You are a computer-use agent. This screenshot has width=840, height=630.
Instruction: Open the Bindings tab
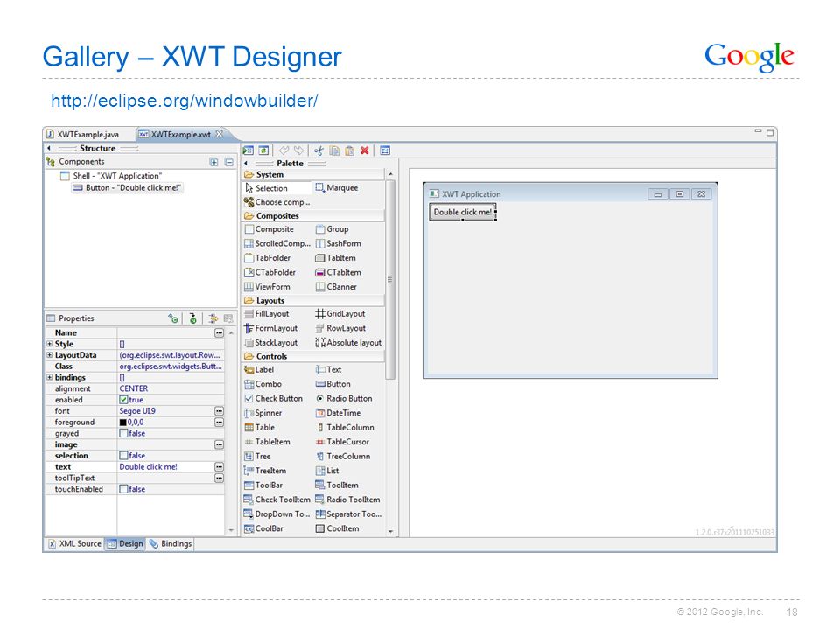click(171, 543)
